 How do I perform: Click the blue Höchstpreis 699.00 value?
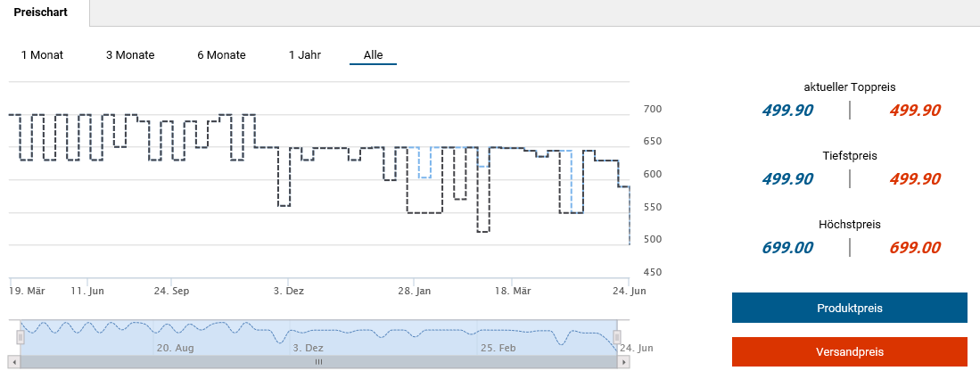787,248
